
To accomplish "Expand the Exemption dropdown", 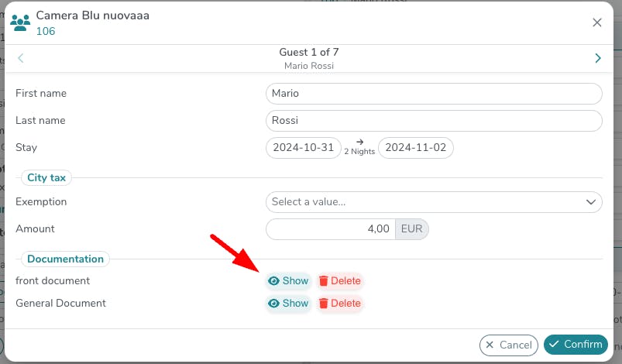I will [x=426, y=202].
